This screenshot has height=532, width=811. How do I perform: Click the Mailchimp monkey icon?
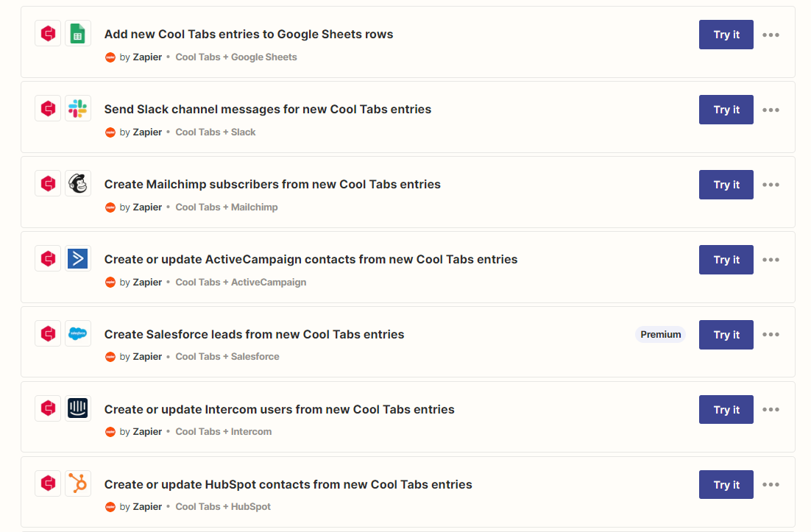tap(77, 183)
